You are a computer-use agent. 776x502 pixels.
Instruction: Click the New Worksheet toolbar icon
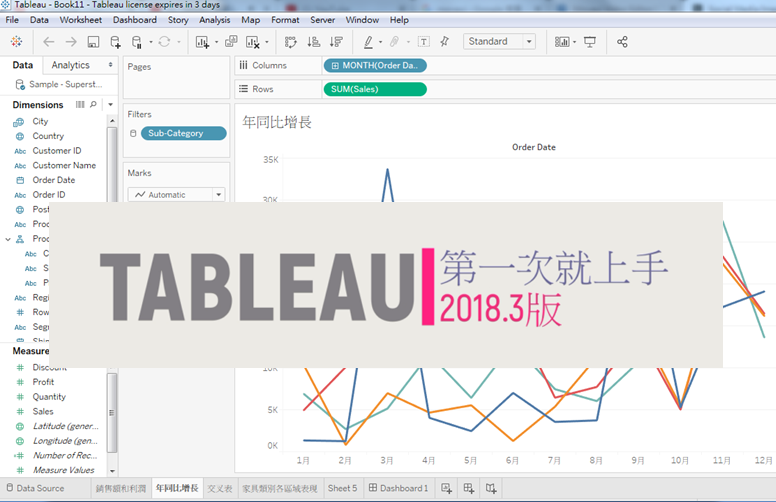click(202, 42)
